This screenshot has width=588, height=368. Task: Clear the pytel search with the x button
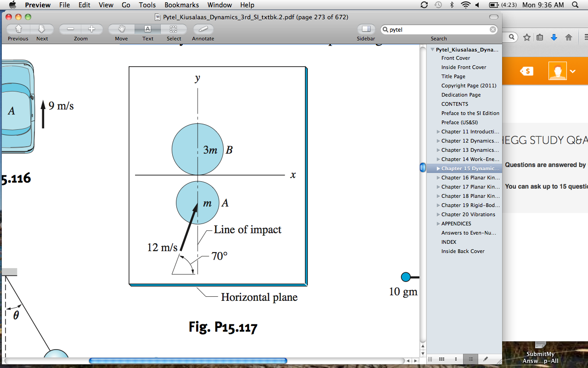coord(492,29)
